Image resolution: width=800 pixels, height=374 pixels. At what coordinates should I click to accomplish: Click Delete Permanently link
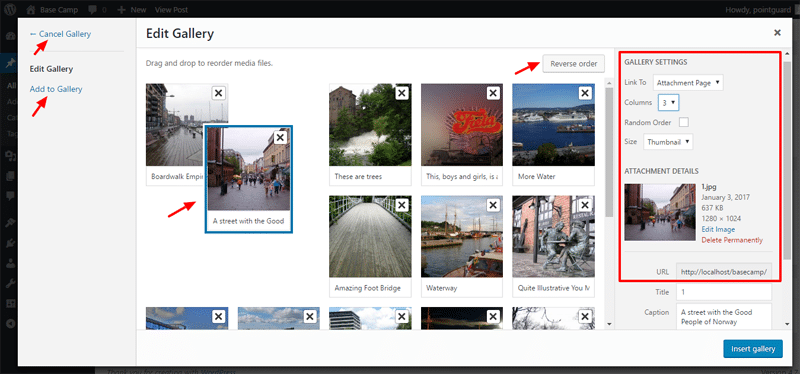coord(732,240)
